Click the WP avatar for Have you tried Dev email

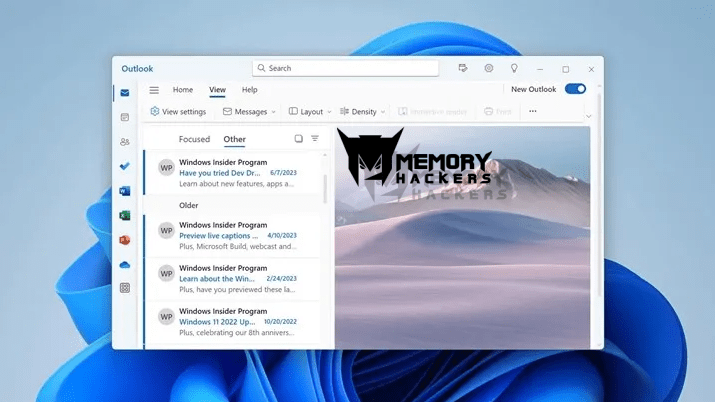point(166,168)
